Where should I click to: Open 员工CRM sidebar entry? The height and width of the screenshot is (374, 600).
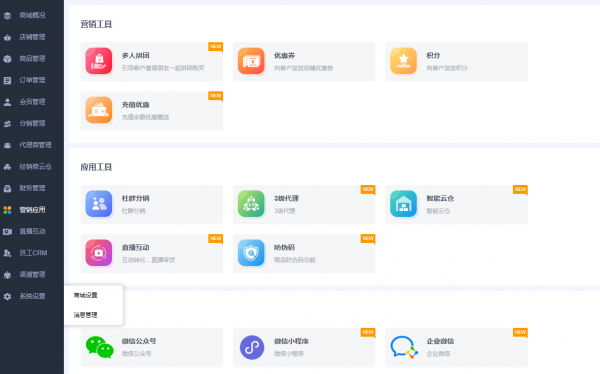point(32,253)
